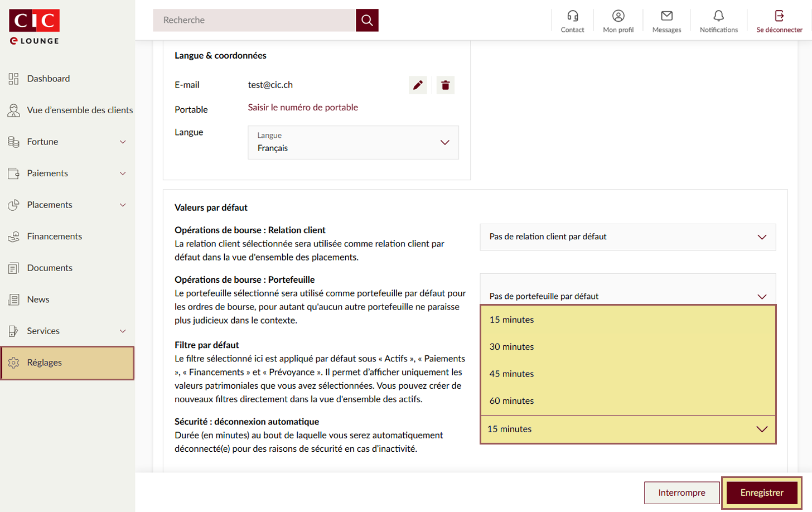Click Saisir le numéro de portable link

pyautogui.click(x=303, y=107)
